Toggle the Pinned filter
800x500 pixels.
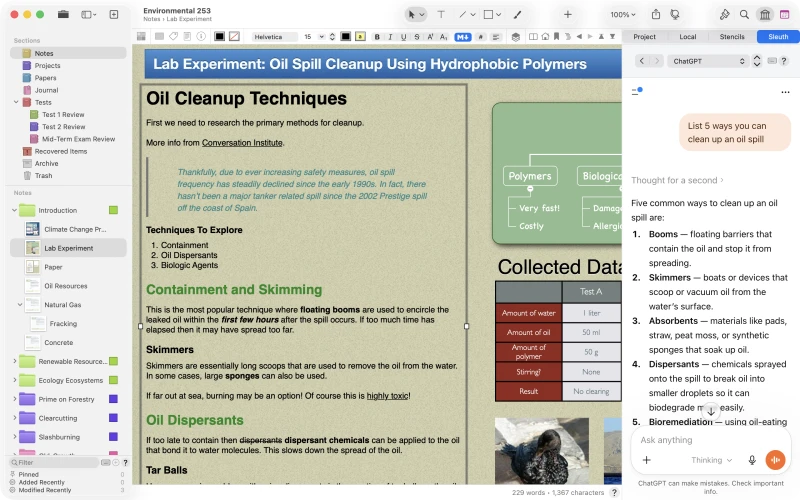click(x=66, y=474)
